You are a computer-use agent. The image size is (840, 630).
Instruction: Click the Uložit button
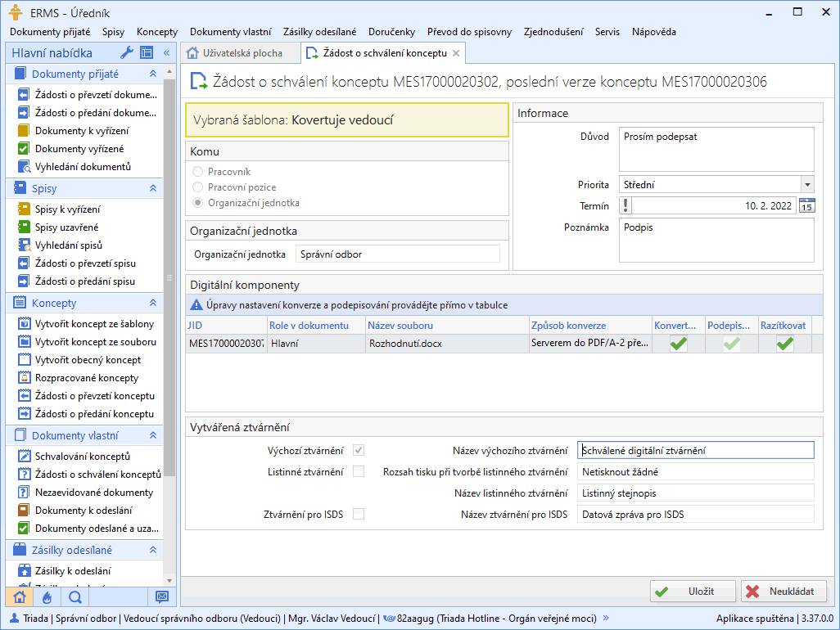pyautogui.click(x=693, y=592)
